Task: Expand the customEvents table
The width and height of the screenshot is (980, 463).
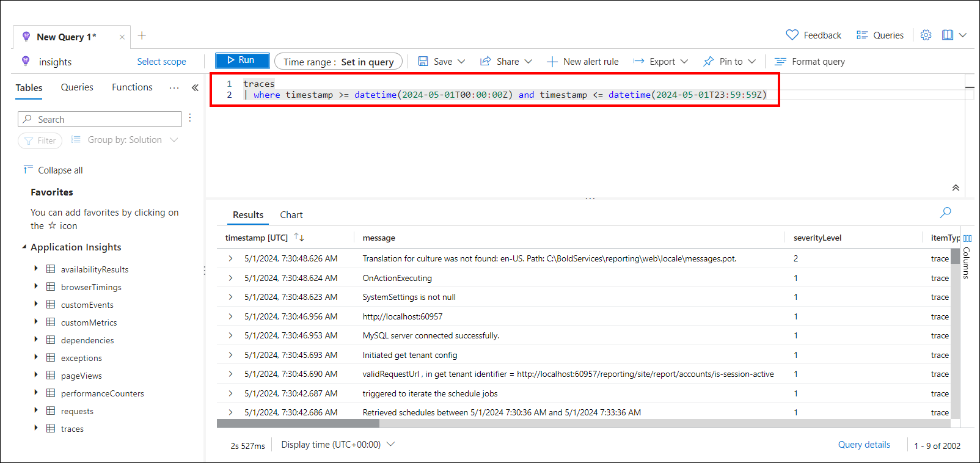Action: click(36, 304)
